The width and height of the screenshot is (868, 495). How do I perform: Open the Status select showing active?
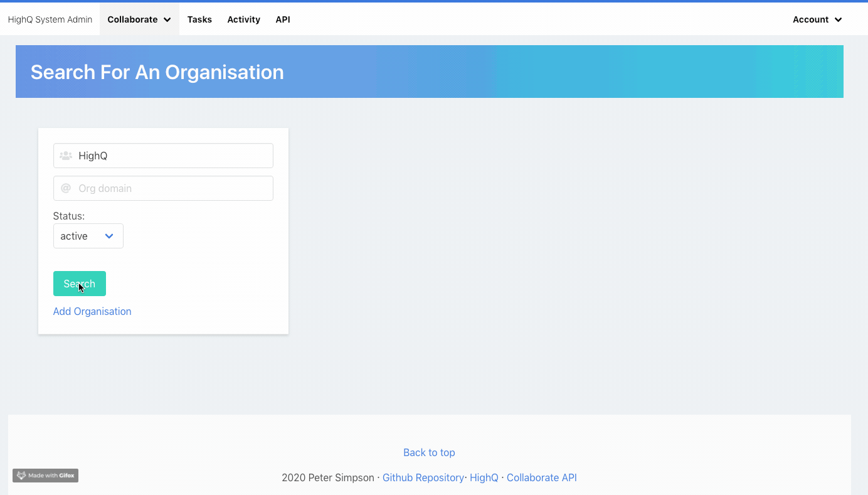pyautogui.click(x=88, y=236)
